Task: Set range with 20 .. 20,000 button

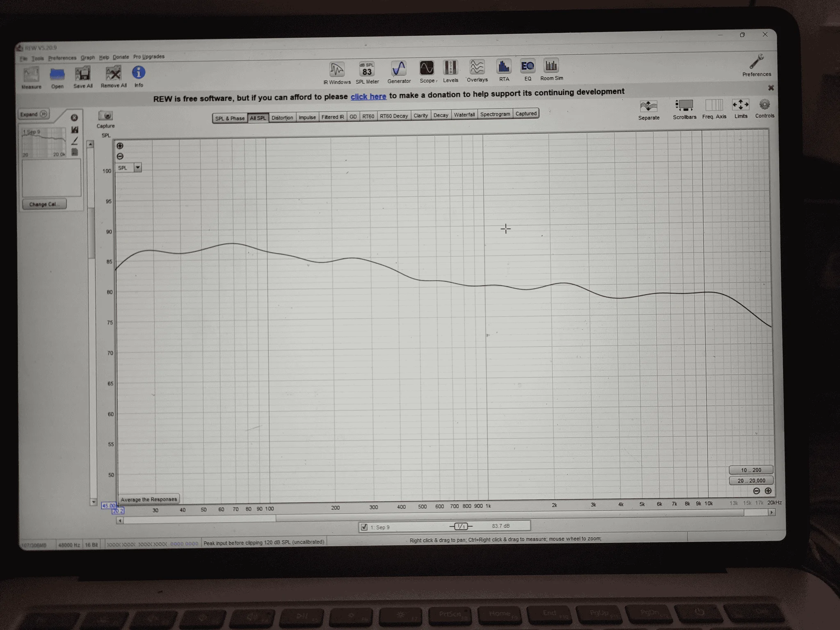Action: 751,480
